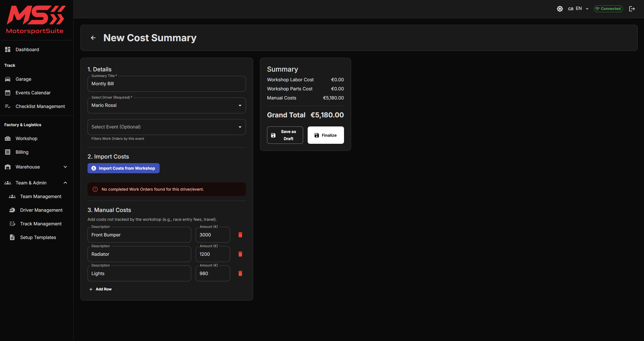Navigate to Billing in sidebar
644x341 pixels.
click(22, 152)
